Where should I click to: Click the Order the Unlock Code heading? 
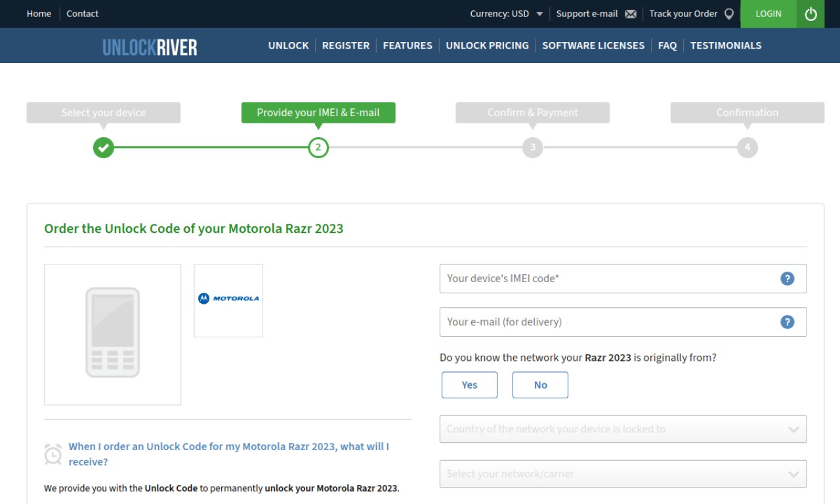[194, 228]
